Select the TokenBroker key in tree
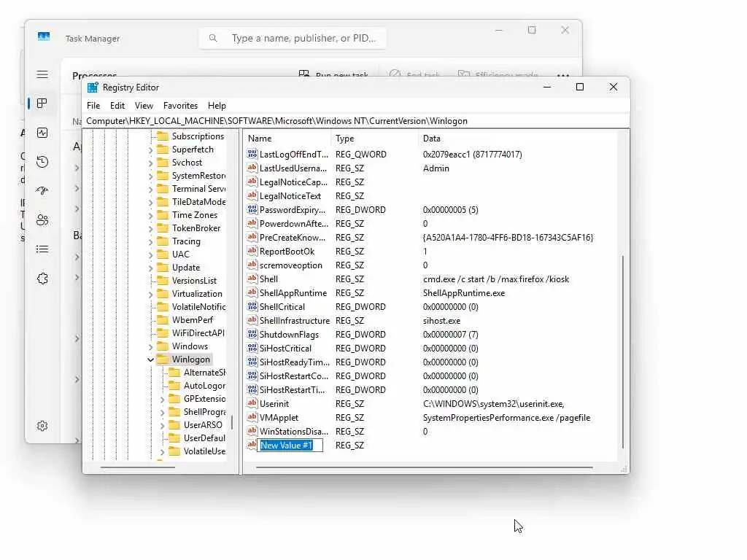The height and width of the screenshot is (560, 747). click(x=196, y=228)
